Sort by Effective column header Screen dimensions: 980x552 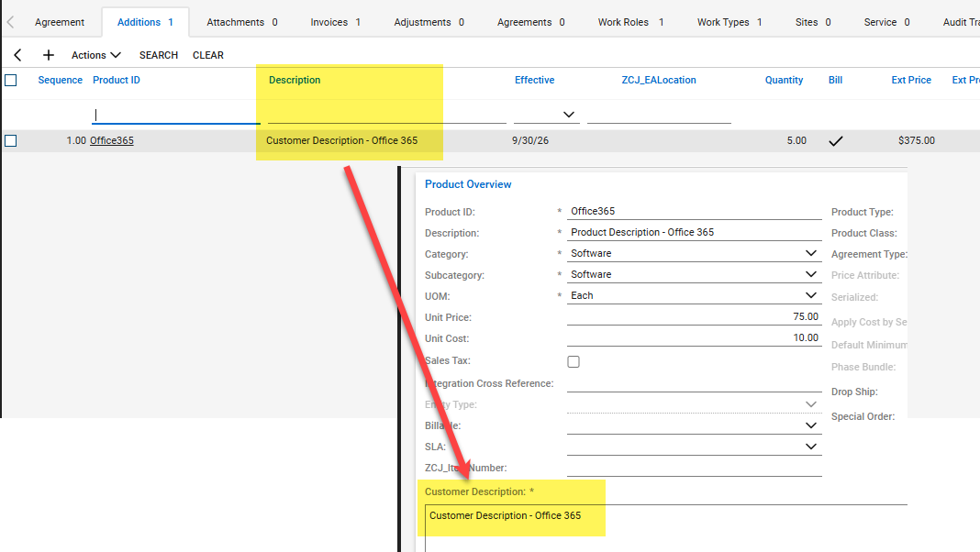point(534,80)
